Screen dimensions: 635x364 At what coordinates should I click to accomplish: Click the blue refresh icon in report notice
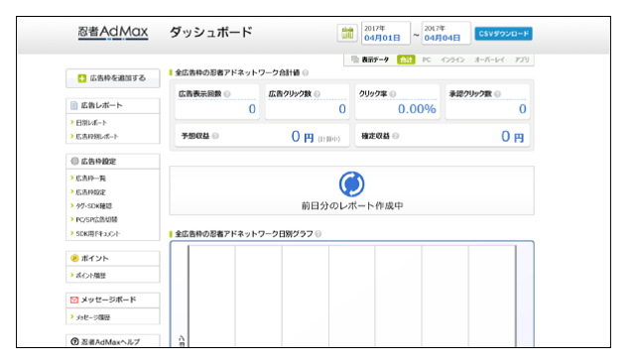351,184
